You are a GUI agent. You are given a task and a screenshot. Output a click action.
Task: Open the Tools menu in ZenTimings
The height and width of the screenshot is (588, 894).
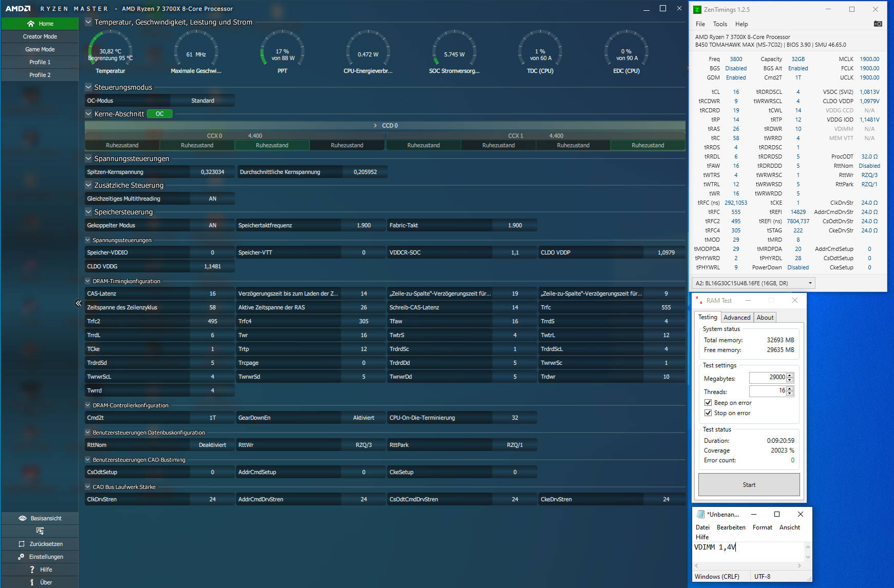(x=720, y=24)
